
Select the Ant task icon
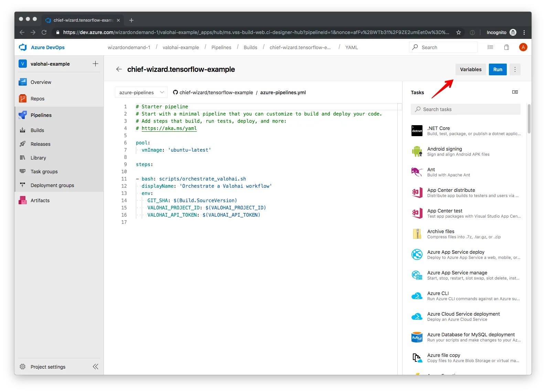pos(417,172)
